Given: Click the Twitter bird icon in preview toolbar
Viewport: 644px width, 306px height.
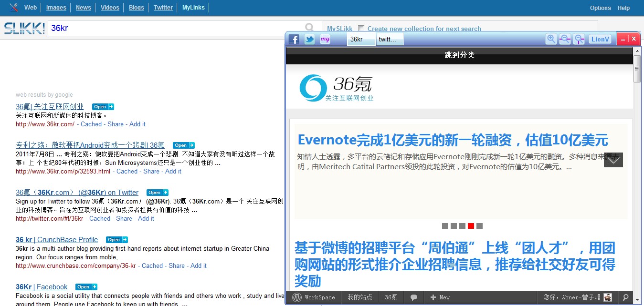Looking at the screenshot, I should click(x=309, y=39).
